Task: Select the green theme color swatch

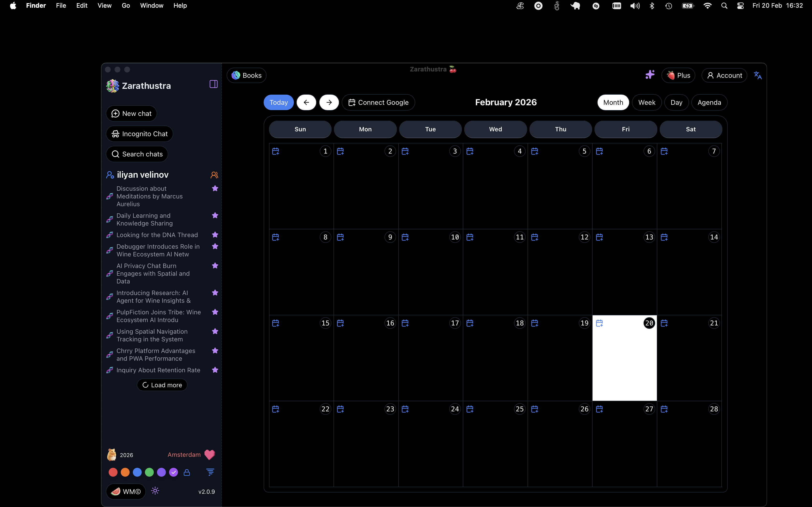Action: coord(149,472)
